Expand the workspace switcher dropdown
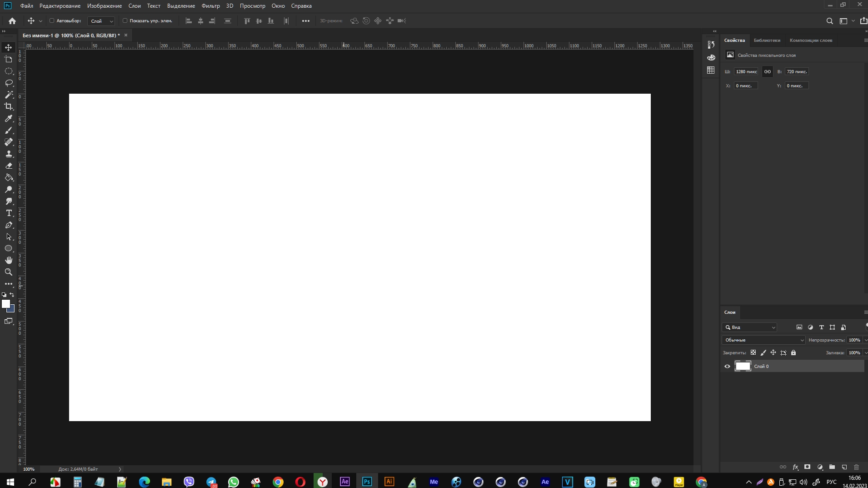Screen dimensions: 868x488 [853, 21]
